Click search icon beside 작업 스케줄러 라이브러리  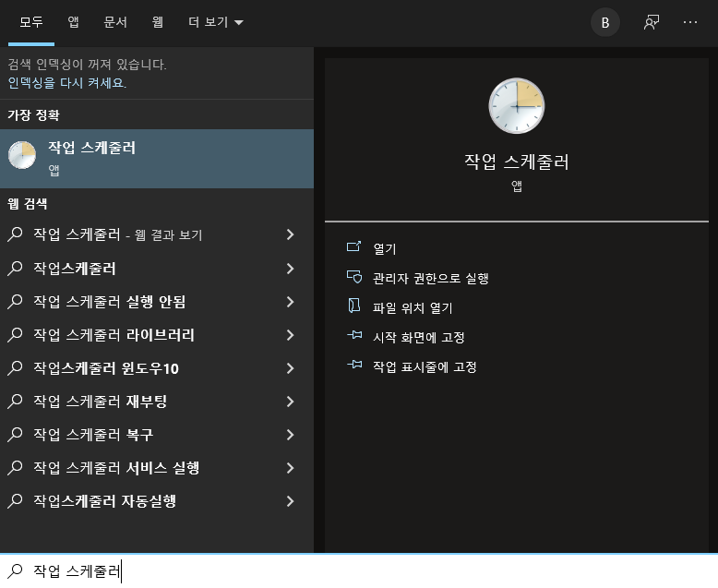pos(15,335)
